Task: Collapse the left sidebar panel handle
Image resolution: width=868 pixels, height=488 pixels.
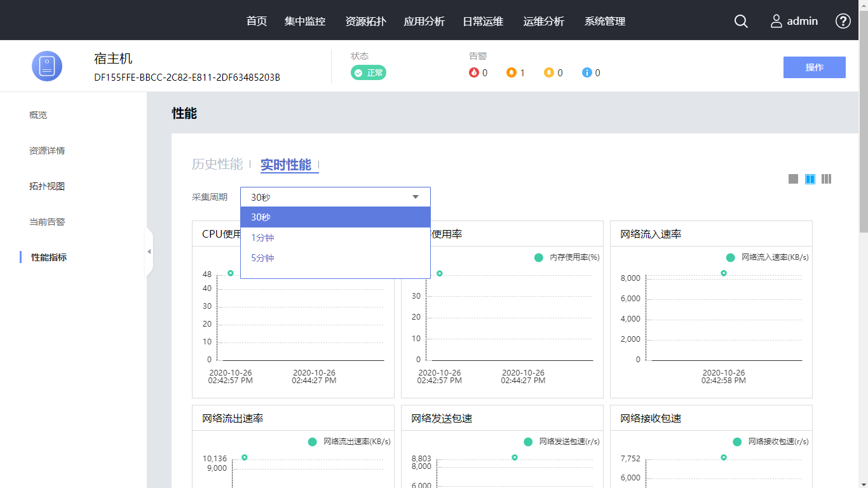Action: (149, 252)
